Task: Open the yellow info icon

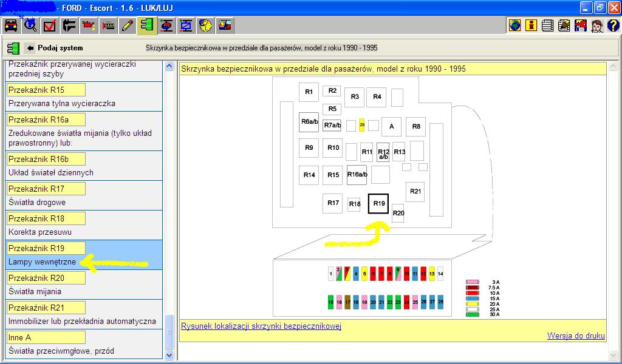Action: [x=531, y=25]
